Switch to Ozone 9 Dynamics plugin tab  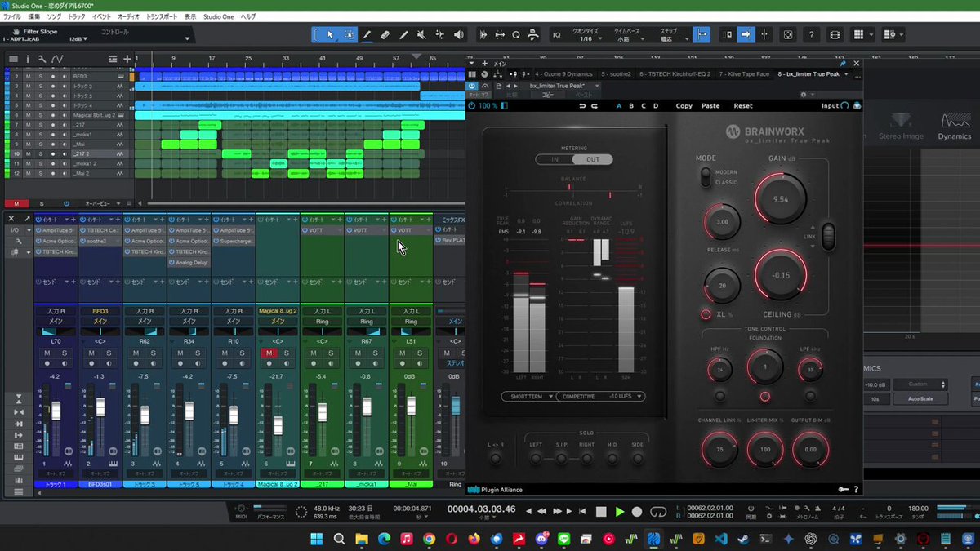[x=566, y=74]
